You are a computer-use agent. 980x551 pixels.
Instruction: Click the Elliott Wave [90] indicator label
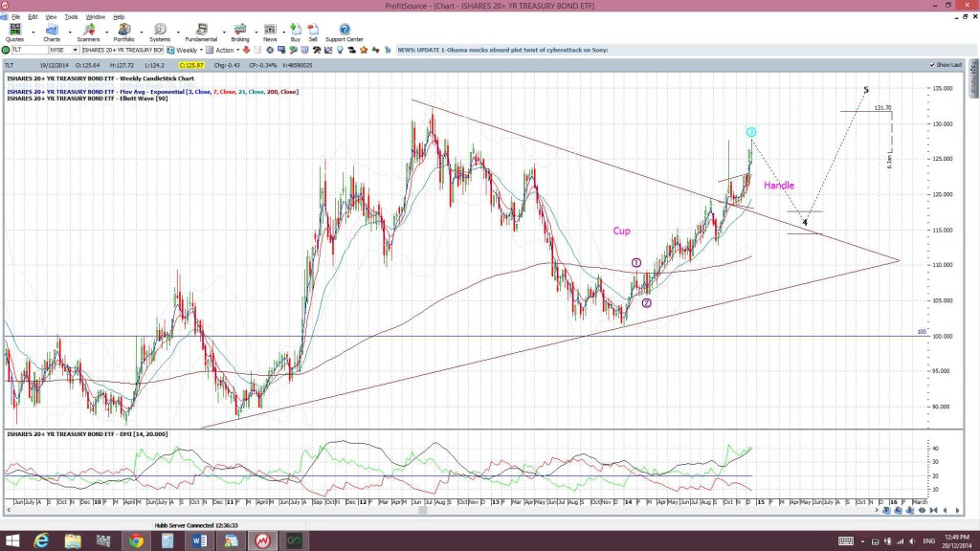[87, 99]
